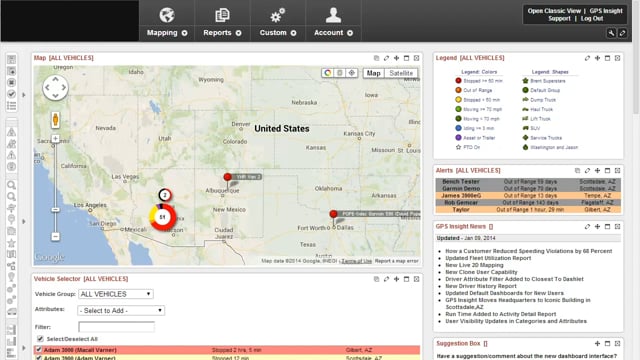Click GPS Insight News edit pencil icon
640x360 pixels.
coord(587,227)
